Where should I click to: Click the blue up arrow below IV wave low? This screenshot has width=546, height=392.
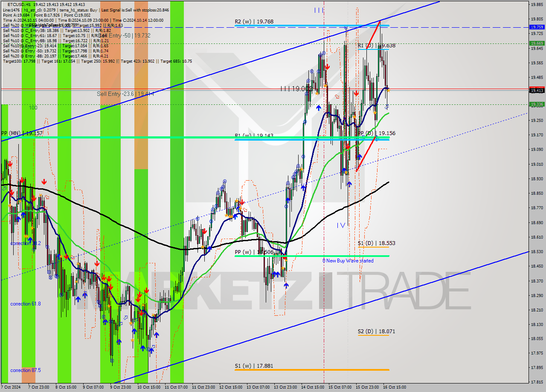(349, 184)
